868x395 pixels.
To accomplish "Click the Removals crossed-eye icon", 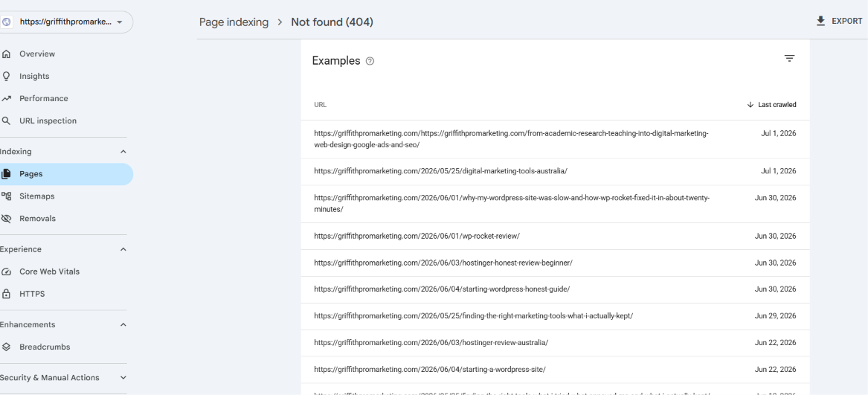I will [x=7, y=218].
